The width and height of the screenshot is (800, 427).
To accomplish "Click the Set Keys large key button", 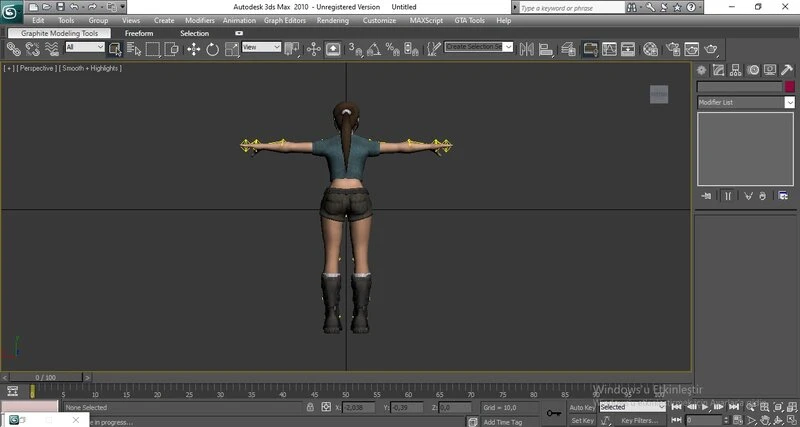I will point(554,413).
